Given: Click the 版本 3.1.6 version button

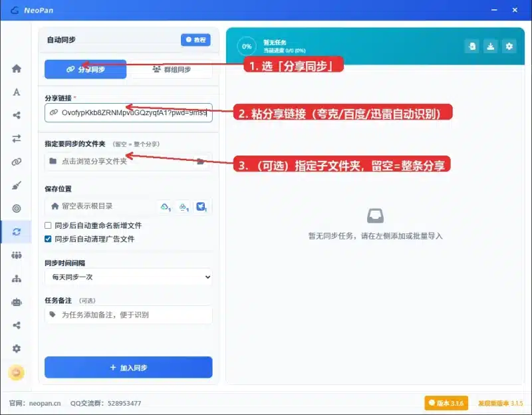Looking at the screenshot, I should [x=446, y=403].
